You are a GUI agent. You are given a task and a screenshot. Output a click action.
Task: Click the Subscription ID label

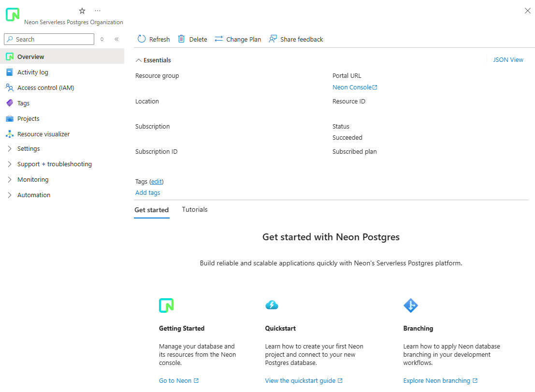(x=156, y=151)
